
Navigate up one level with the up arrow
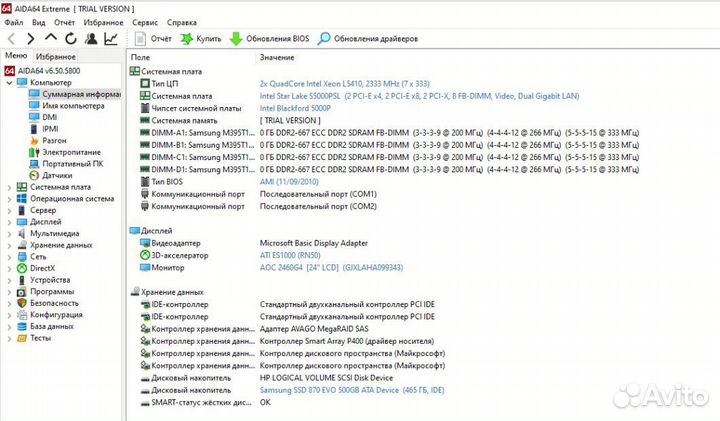click(51, 38)
